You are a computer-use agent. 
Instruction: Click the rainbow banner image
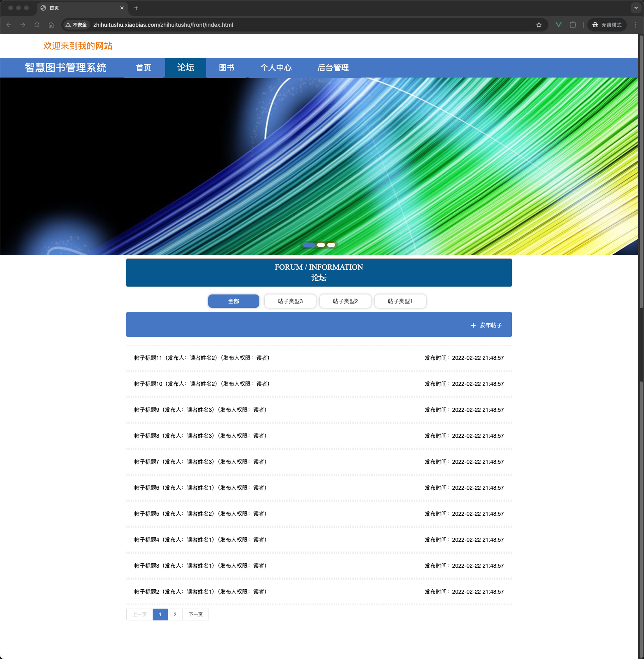tap(319, 166)
